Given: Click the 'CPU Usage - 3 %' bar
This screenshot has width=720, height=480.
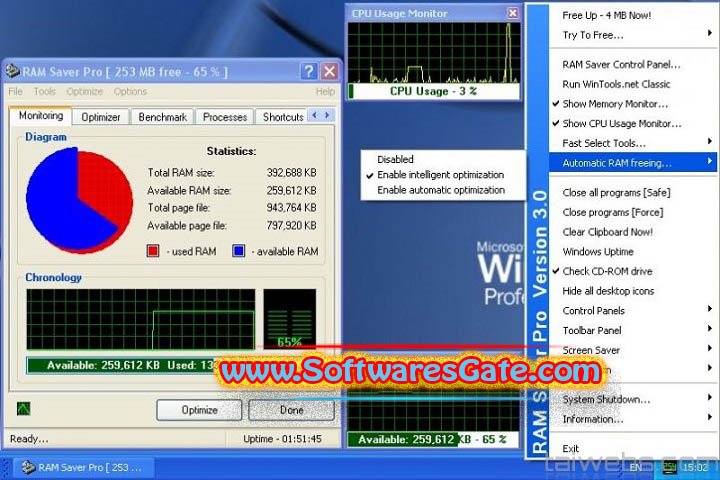Looking at the screenshot, I should pos(434,91).
